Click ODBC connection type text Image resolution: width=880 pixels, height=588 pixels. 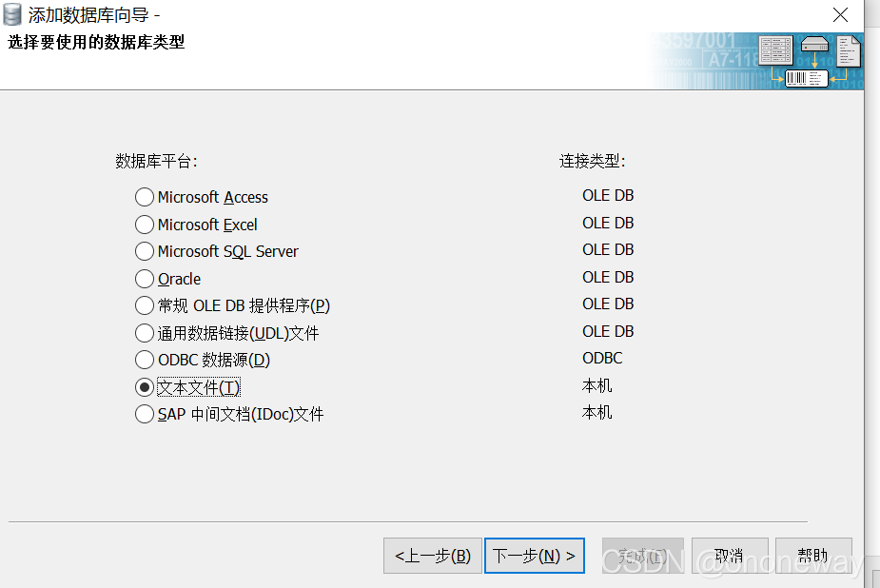(x=602, y=358)
